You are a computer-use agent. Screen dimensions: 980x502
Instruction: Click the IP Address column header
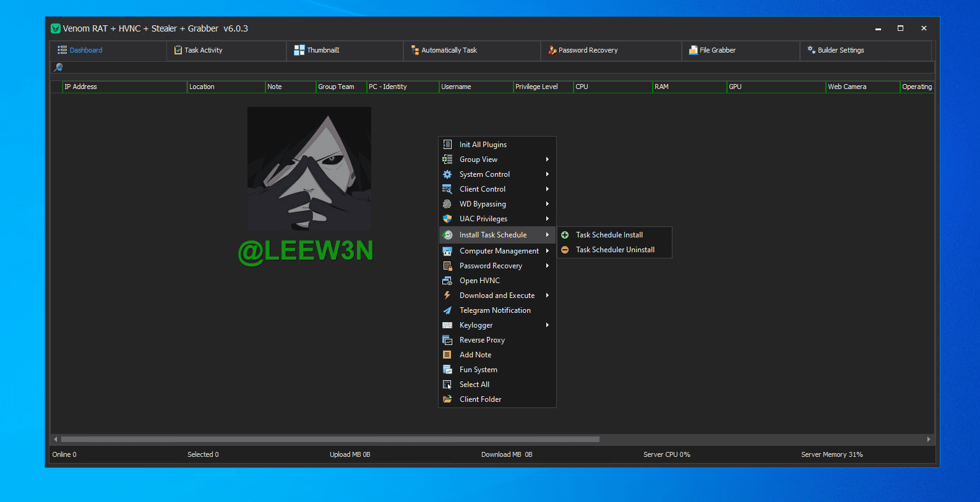point(124,87)
